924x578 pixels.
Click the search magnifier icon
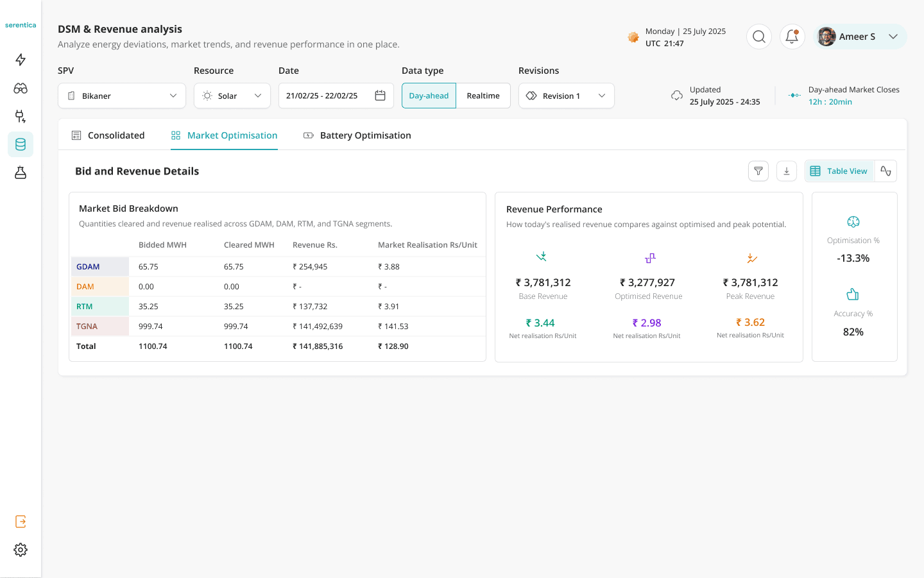759,37
